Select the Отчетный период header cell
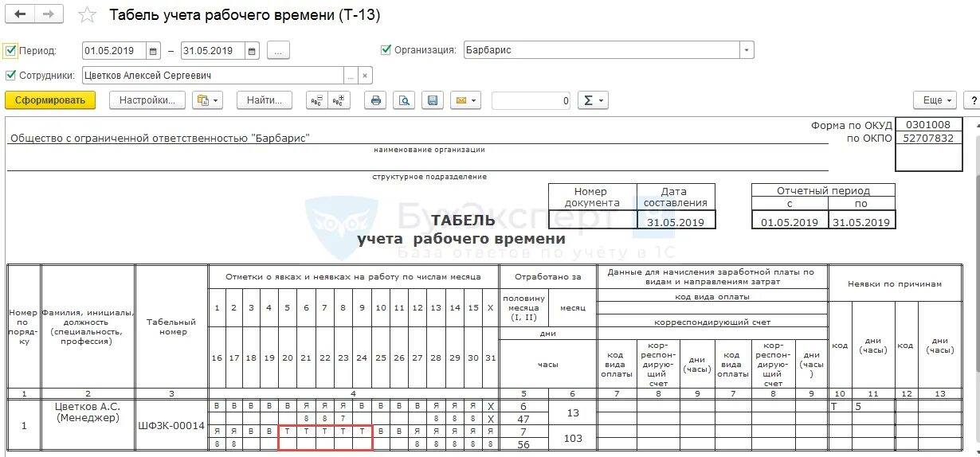The image size is (980, 457). (x=823, y=191)
